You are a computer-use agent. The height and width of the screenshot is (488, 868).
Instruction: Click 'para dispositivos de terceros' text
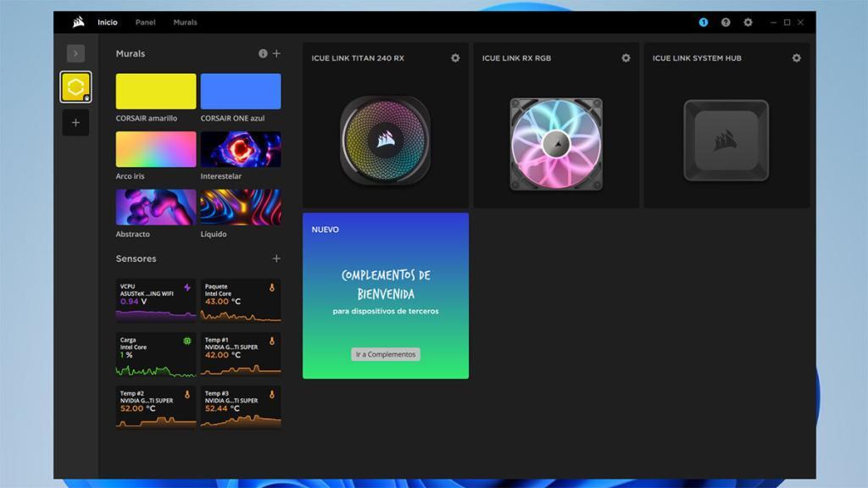386,311
